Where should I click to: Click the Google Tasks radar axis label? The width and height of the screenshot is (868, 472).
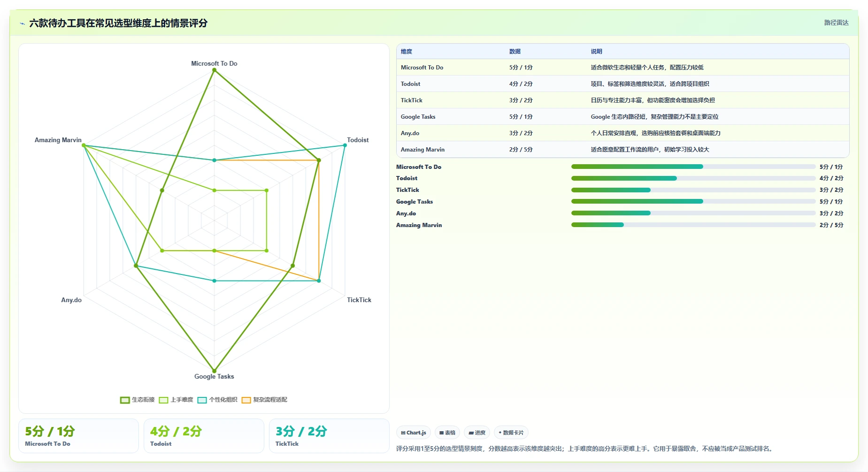tap(214, 376)
